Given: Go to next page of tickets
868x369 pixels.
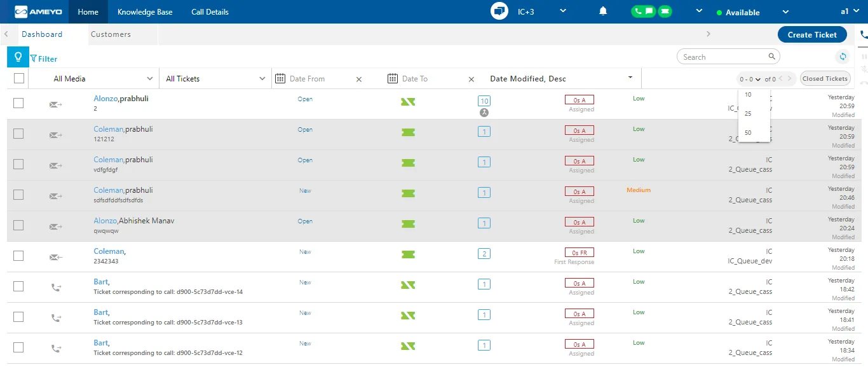Looking at the screenshot, I should tap(789, 79).
